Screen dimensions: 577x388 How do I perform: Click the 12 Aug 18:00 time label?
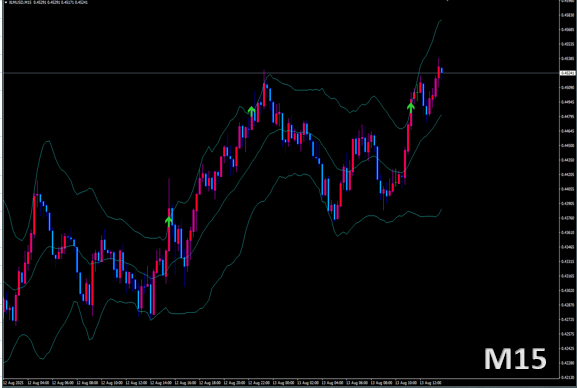click(210, 383)
